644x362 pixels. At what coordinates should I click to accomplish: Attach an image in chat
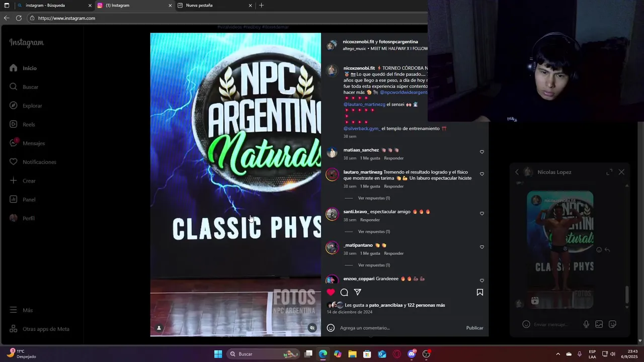[x=599, y=324]
